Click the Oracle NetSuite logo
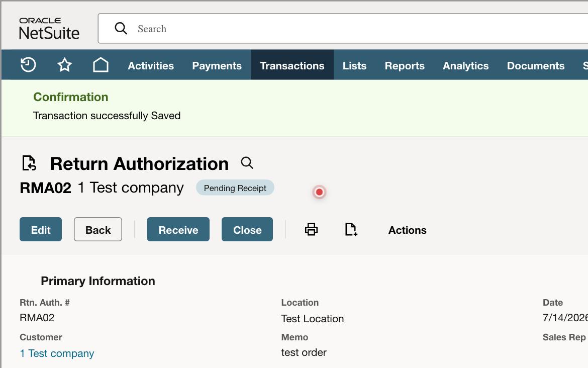The width and height of the screenshot is (588, 368). coord(49,29)
